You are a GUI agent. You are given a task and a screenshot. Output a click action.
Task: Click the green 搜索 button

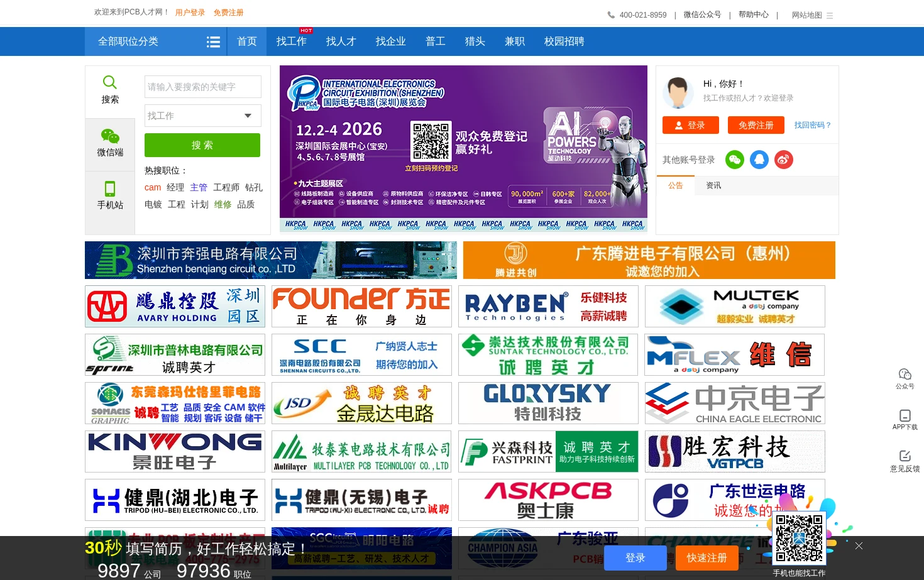click(202, 145)
